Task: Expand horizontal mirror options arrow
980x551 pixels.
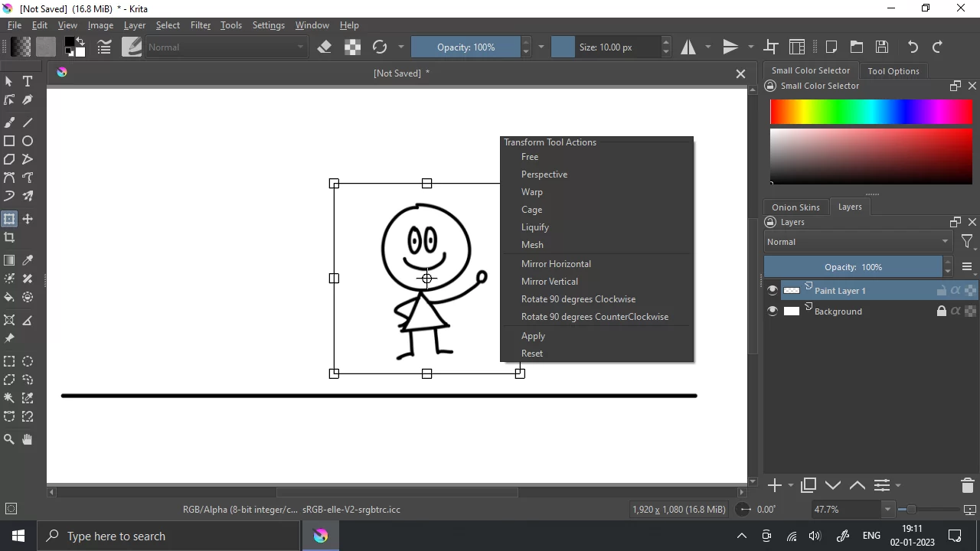Action: coord(707,47)
